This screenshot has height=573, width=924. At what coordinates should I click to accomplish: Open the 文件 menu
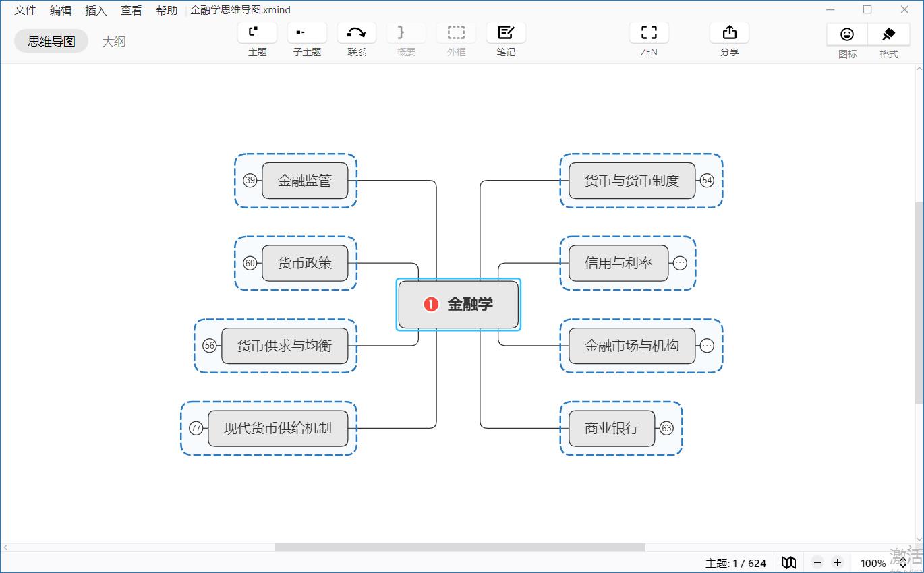(26, 10)
